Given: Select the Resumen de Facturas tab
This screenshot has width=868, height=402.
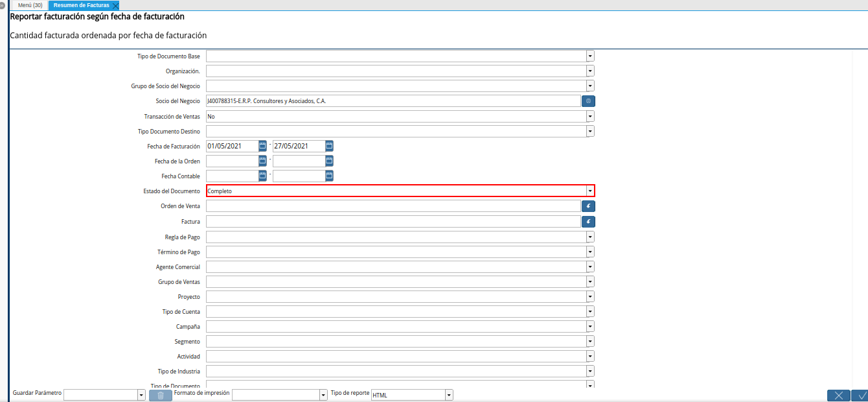Looking at the screenshot, I should 82,5.
